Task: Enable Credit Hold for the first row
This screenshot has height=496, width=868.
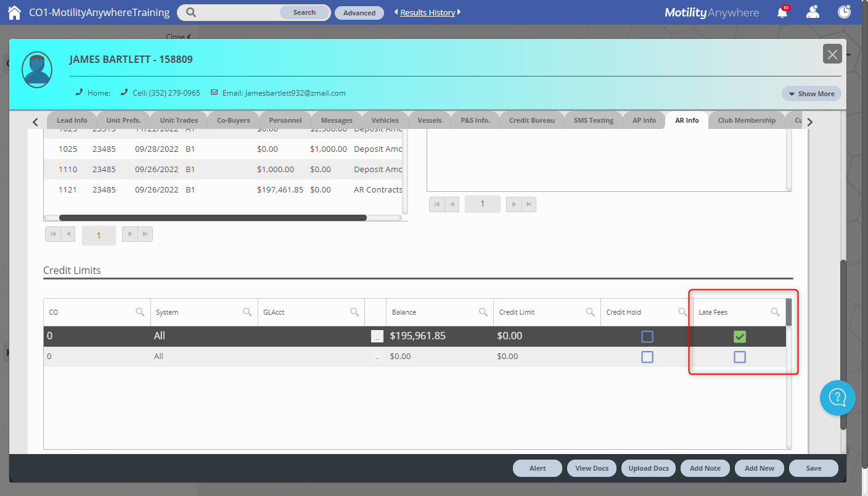Action: coord(647,336)
